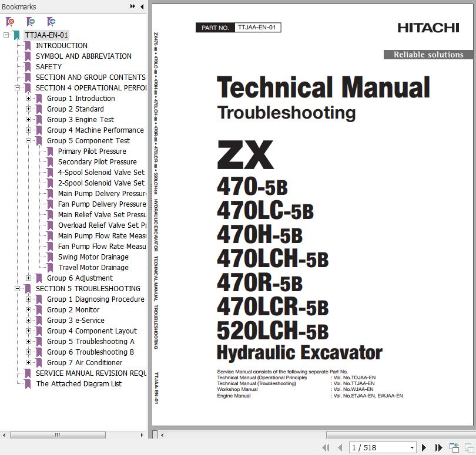The height and width of the screenshot is (455, 476).
Task: Go to Main Pump Delivery Pressure bookmark
Action: (102, 194)
